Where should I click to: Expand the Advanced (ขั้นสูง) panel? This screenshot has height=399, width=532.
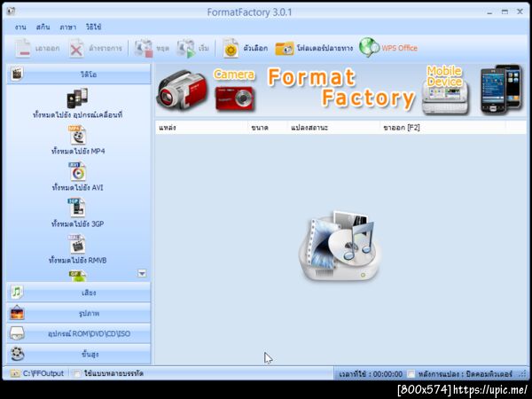pyautogui.click(x=78, y=354)
